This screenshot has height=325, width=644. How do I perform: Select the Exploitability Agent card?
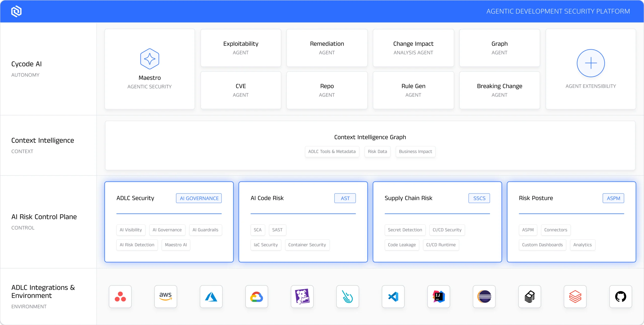pyautogui.click(x=241, y=48)
